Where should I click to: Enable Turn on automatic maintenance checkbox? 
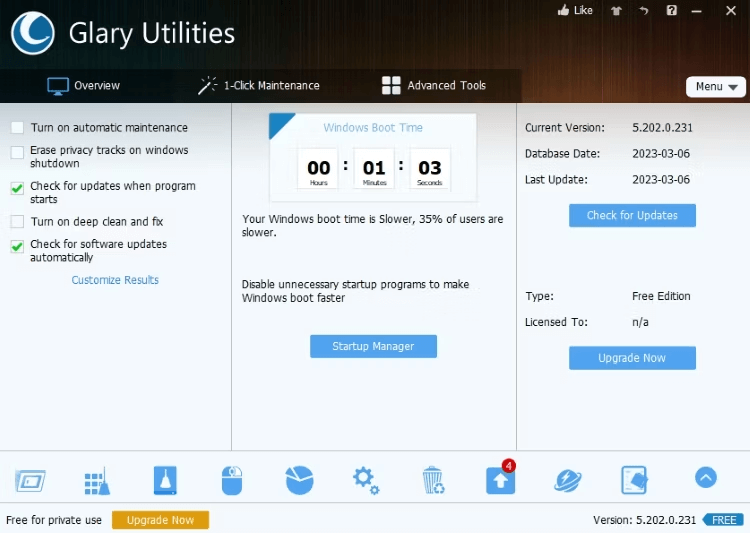click(x=17, y=128)
